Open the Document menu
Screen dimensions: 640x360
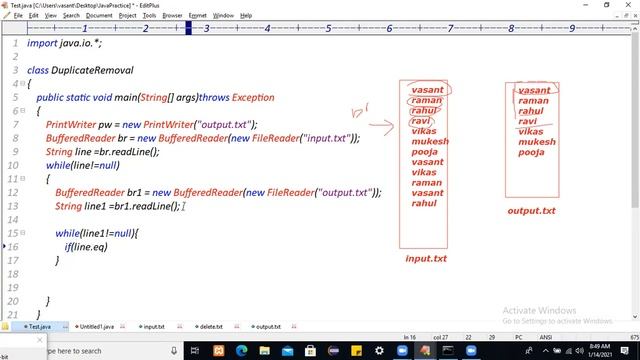coord(99,16)
